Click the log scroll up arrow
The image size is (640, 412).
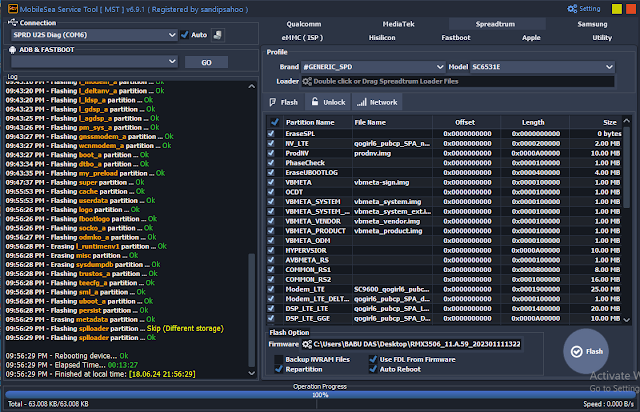click(252, 86)
